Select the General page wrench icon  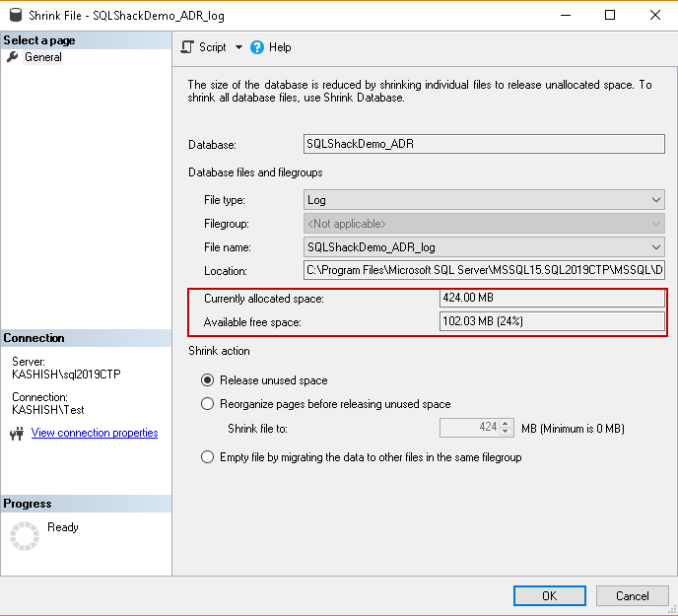tap(12, 57)
